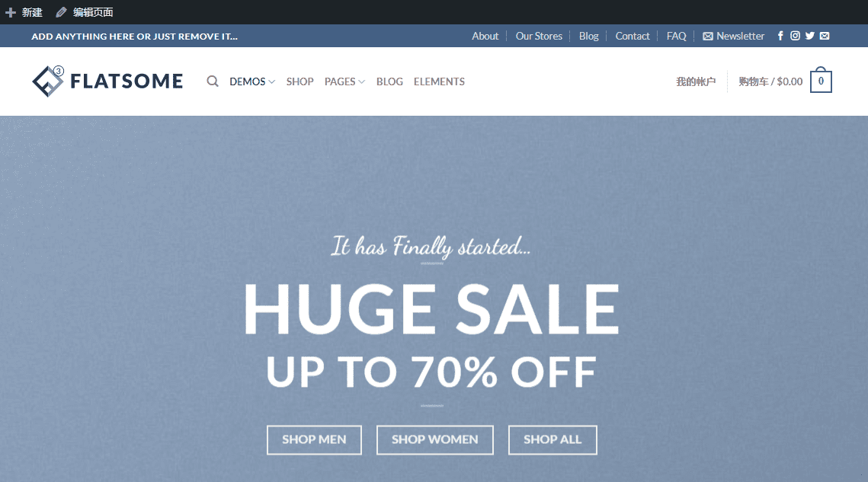Click the search magnifier icon in header
The height and width of the screenshot is (482, 868).
213,81
